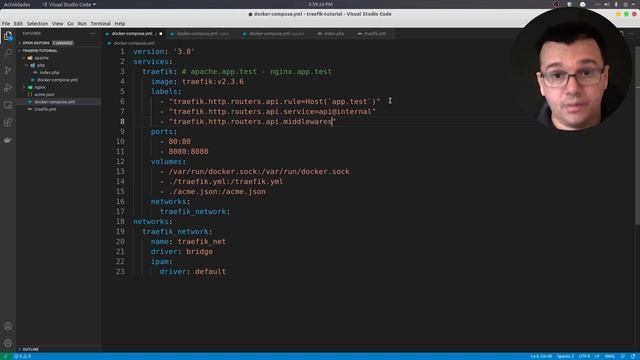Open the File menu
This screenshot has height=360, width=640.
point(6,24)
